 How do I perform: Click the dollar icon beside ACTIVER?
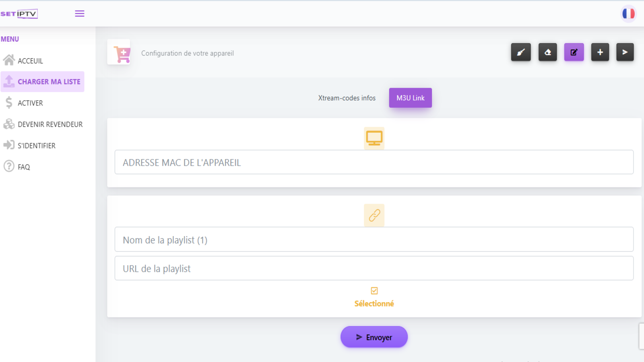click(x=9, y=103)
